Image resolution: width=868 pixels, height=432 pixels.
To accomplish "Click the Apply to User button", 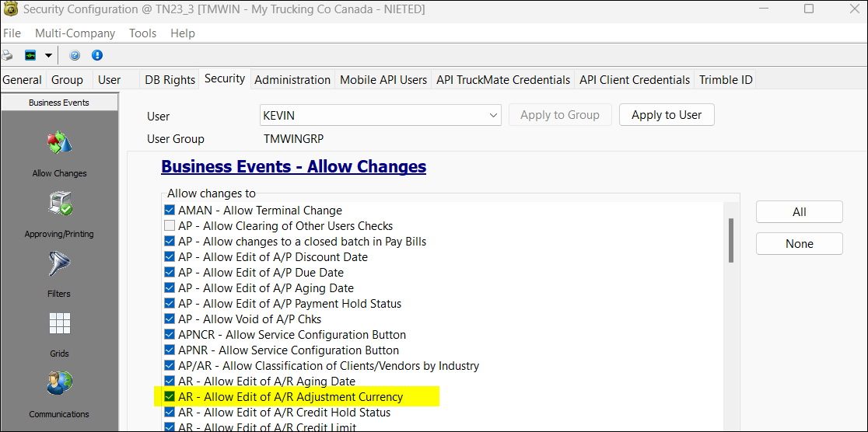I will (667, 115).
